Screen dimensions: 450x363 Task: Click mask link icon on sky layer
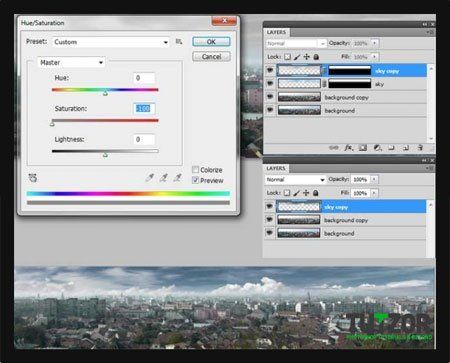coord(324,84)
